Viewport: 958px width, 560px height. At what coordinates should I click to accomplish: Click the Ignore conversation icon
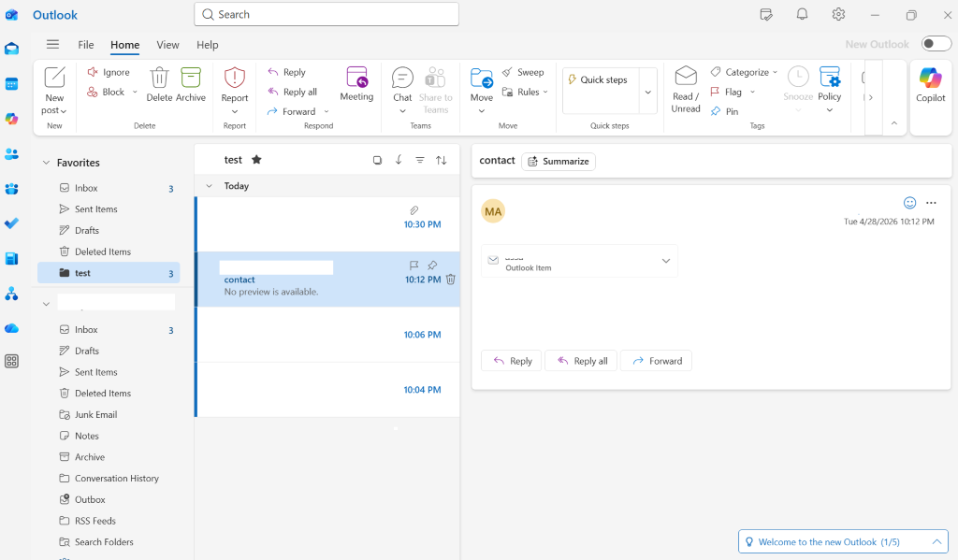[x=93, y=72]
